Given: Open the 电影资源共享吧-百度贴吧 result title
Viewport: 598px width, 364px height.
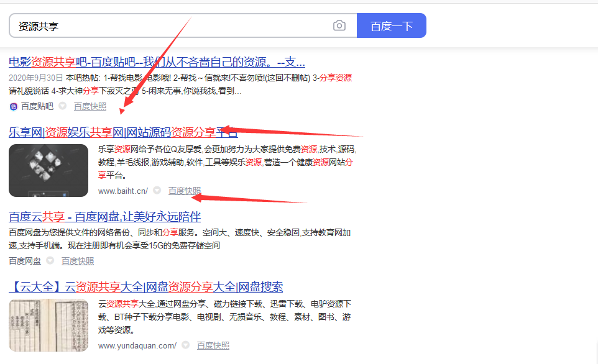Looking at the screenshot, I should click(x=157, y=61).
